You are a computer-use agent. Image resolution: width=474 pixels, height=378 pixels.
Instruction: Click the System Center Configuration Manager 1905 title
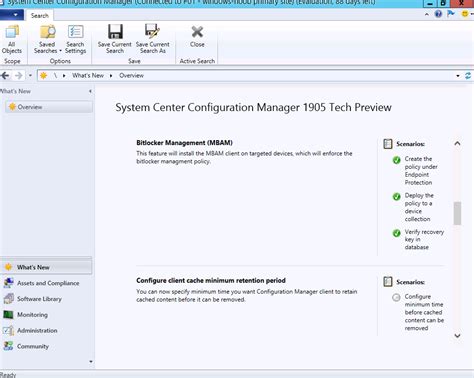[x=253, y=108]
